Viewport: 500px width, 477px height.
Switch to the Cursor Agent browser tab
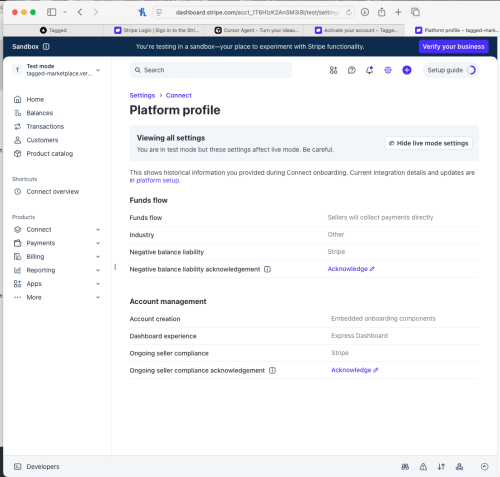click(257, 30)
